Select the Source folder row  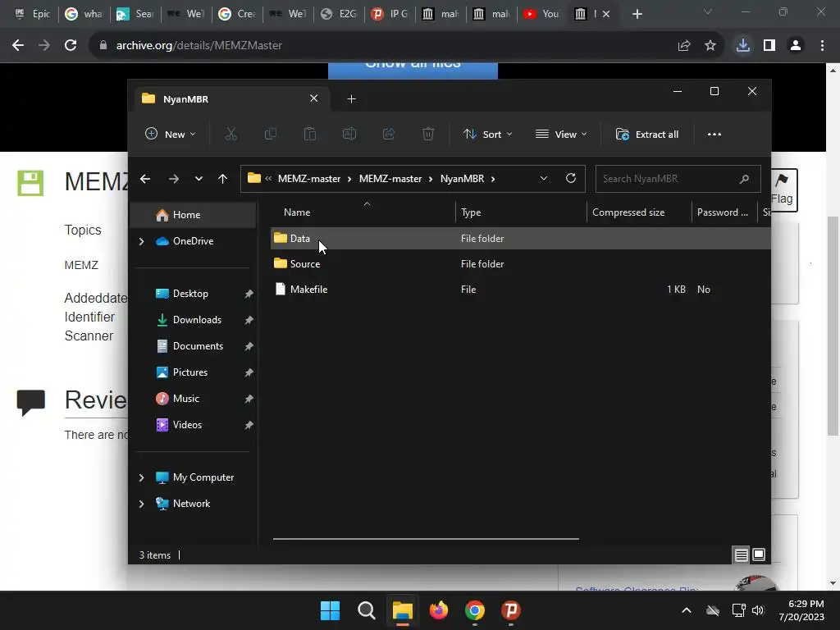[x=520, y=263]
